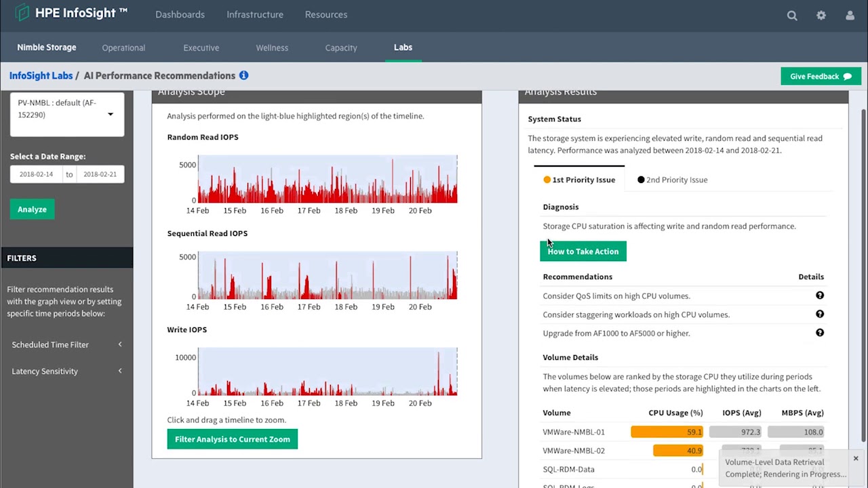Open the Resources menu
This screenshot has width=868, height=488.
point(326,14)
